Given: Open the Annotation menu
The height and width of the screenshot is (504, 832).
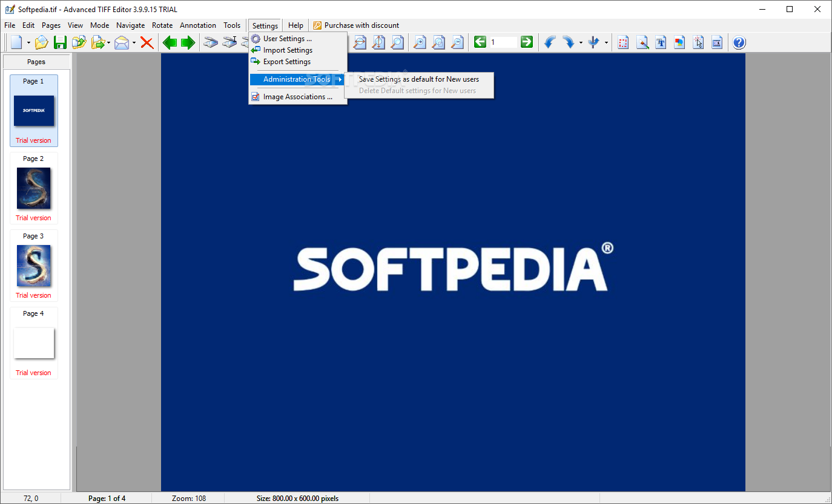Looking at the screenshot, I should click(198, 25).
